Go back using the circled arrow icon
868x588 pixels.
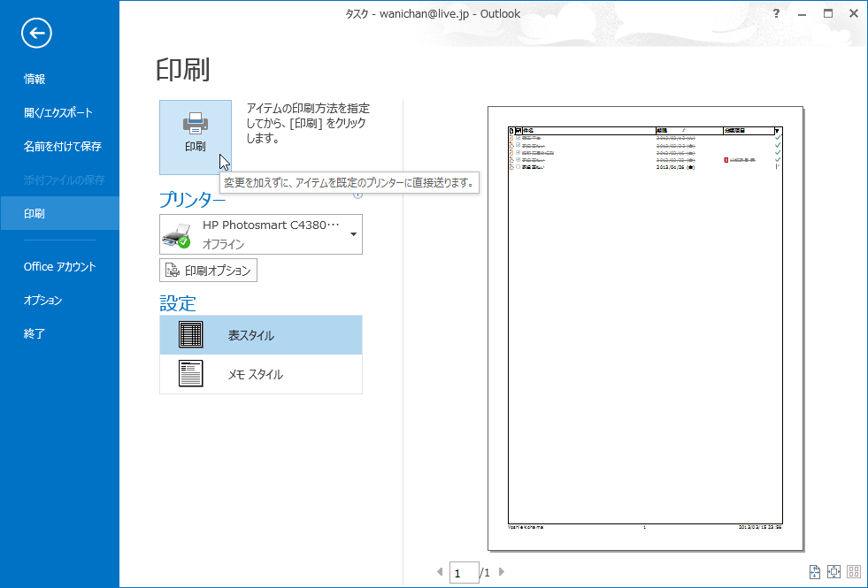[x=36, y=34]
